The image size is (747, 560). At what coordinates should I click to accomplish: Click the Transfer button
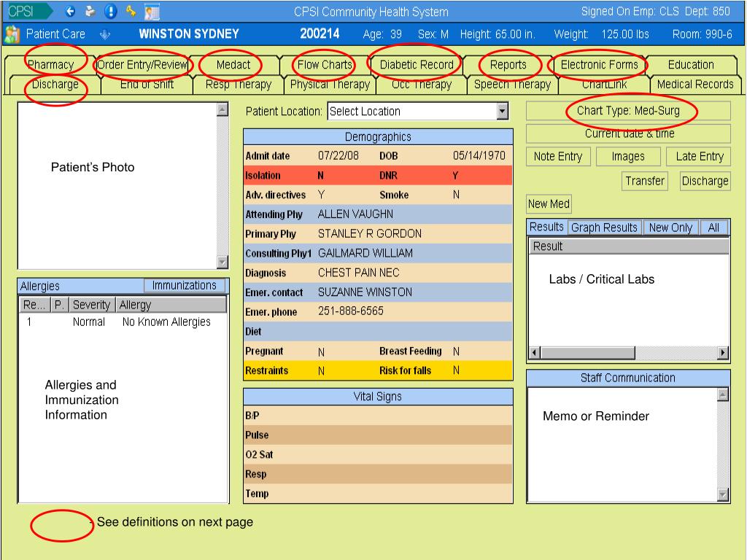645,181
